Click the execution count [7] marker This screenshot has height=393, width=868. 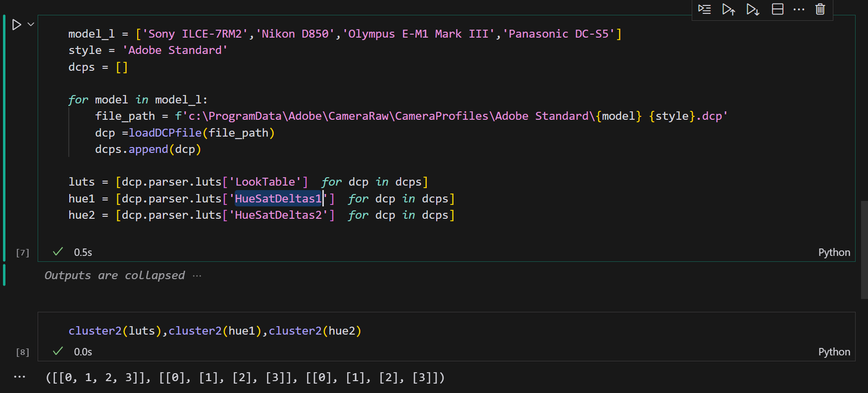coord(22,253)
